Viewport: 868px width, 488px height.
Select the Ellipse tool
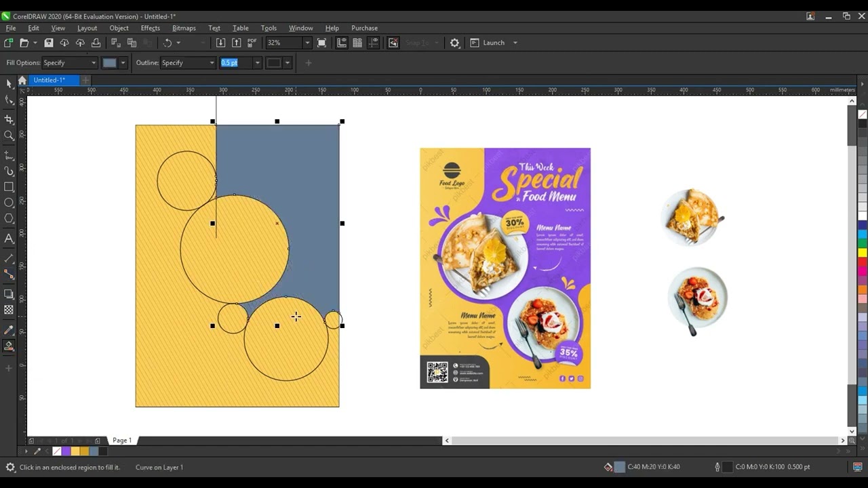(x=9, y=203)
